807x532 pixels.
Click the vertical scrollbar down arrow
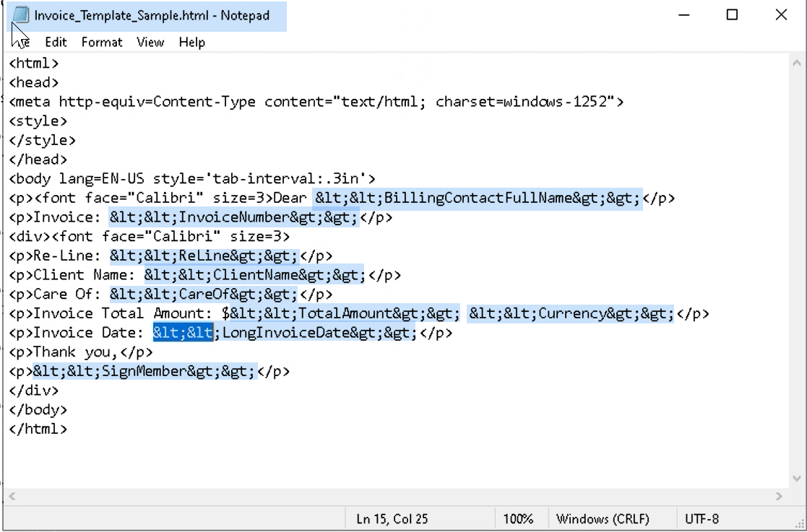click(x=797, y=479)
